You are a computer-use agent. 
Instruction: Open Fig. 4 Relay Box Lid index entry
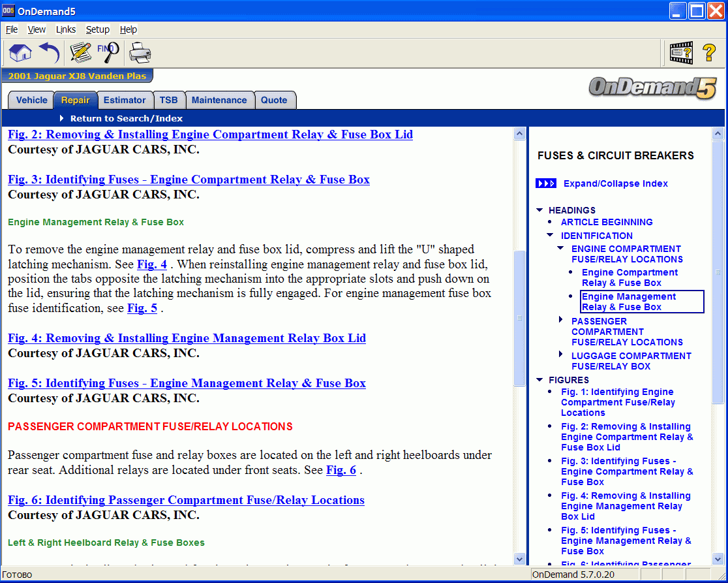point(626,507)
